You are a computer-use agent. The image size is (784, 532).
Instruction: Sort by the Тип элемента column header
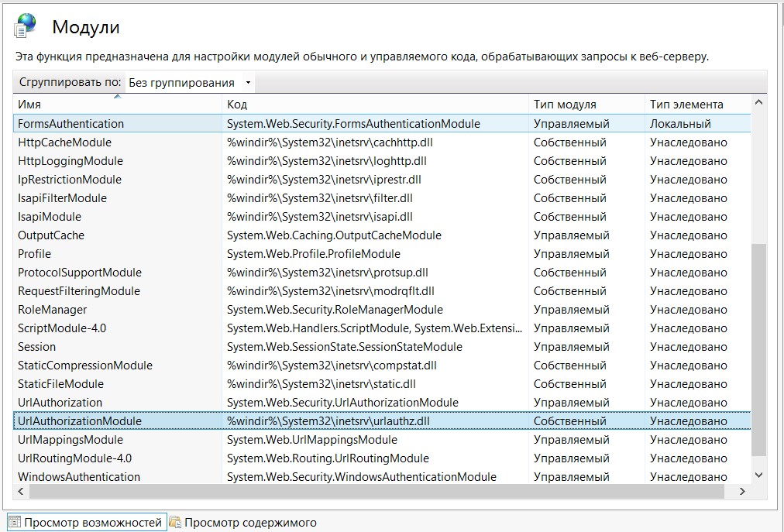click(x=697, y=105)
